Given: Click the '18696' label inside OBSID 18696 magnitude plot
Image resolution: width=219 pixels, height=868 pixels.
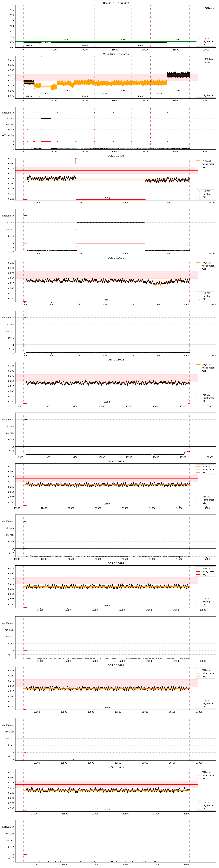Looking at the screenshot, I should click(107, 809).
